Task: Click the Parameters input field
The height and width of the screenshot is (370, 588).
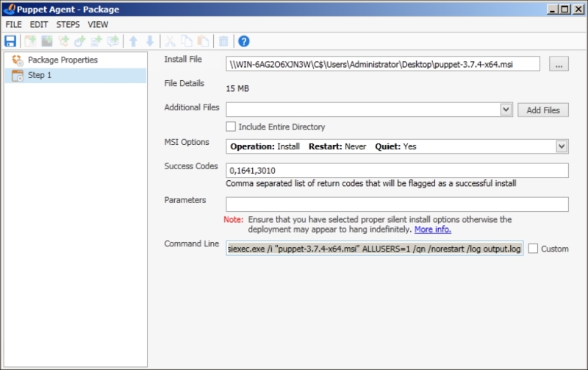Action: pyautogui.click(x=397, y=204)
